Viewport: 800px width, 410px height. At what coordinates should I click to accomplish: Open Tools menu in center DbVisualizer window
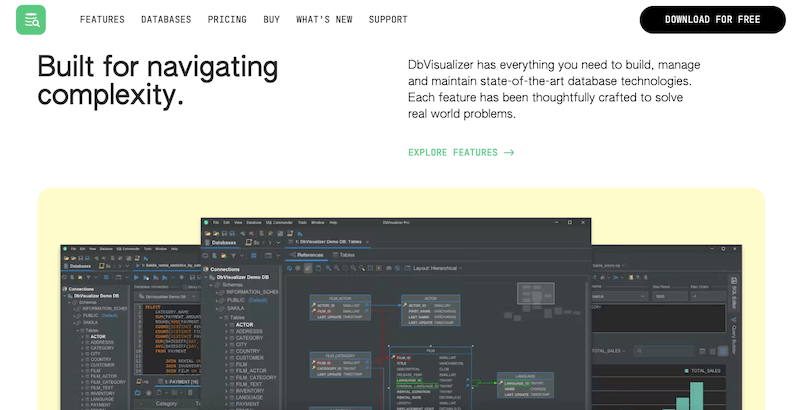click(x=302, y=222)
